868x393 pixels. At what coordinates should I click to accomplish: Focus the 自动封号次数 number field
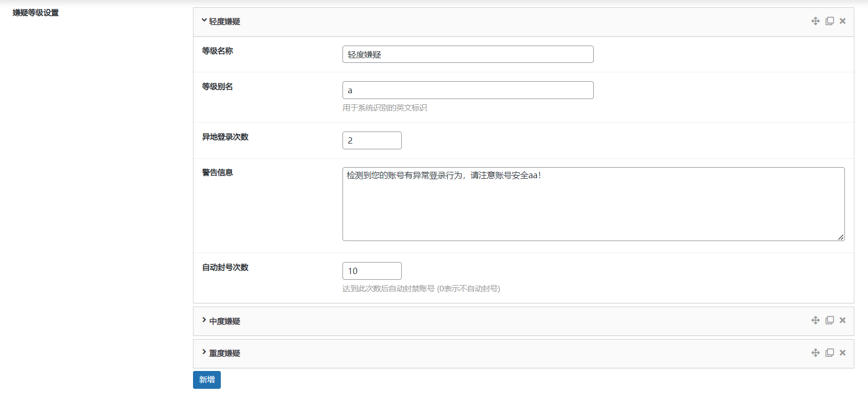point(371,271)
